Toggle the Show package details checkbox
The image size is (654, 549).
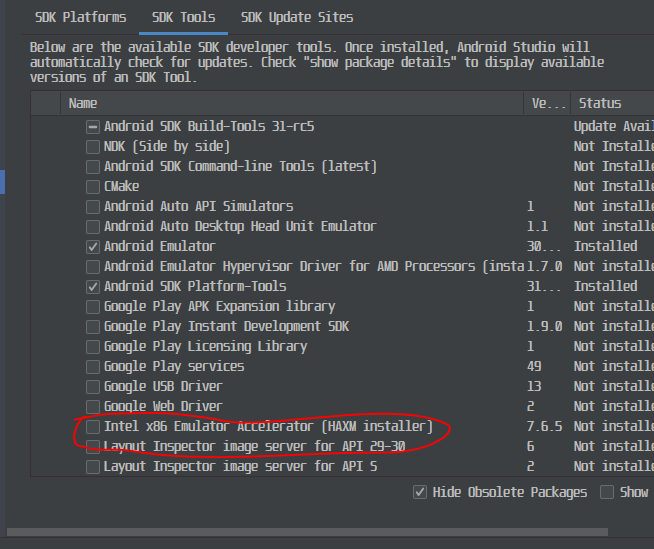(607, 492)
